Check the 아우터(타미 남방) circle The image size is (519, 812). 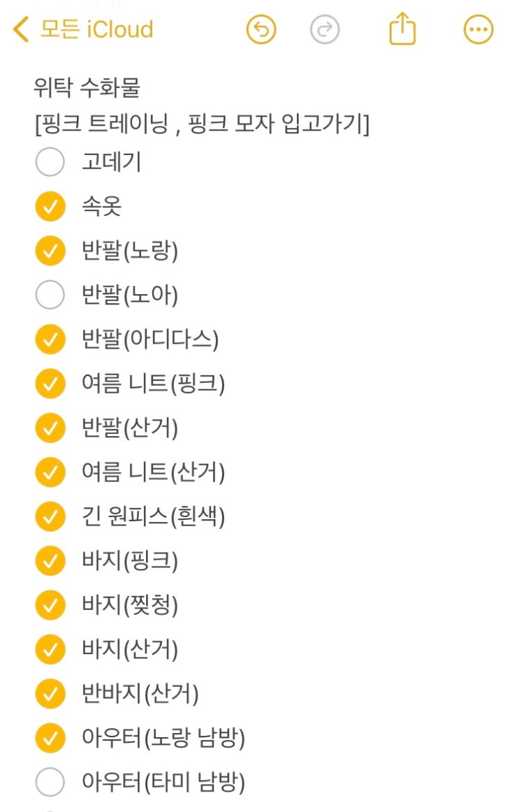click(50, 782)
